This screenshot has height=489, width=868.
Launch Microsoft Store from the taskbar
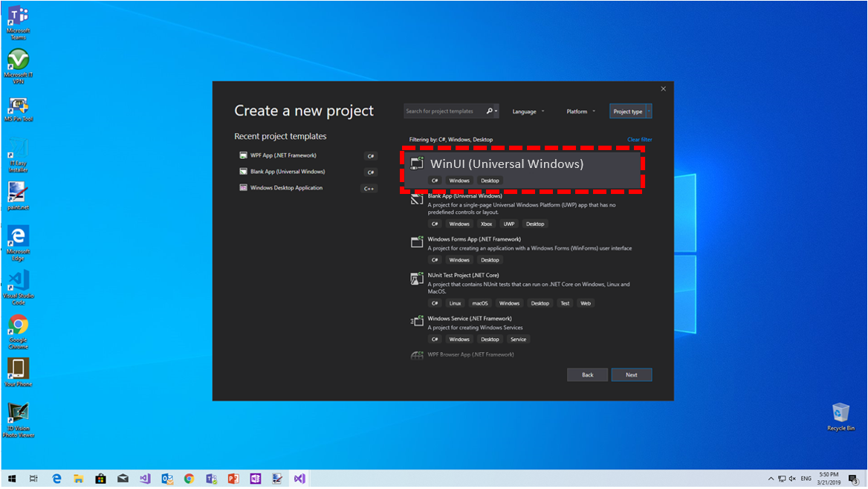pos(100,478)
